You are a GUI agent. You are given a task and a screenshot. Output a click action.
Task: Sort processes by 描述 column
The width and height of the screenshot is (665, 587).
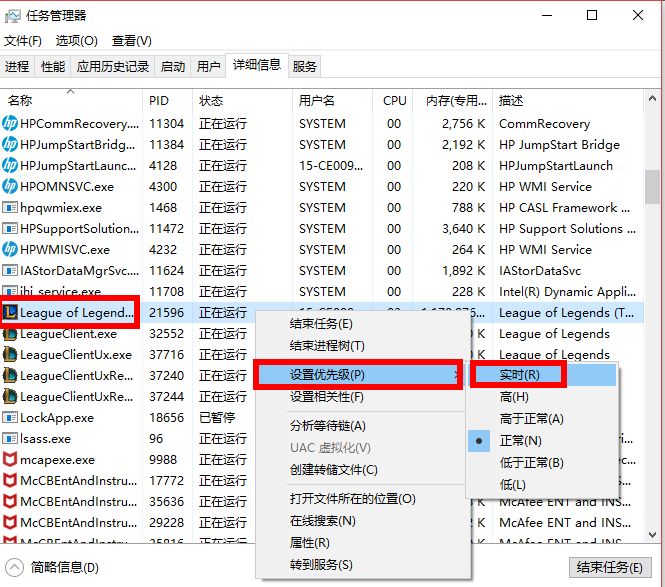[568, 101]
